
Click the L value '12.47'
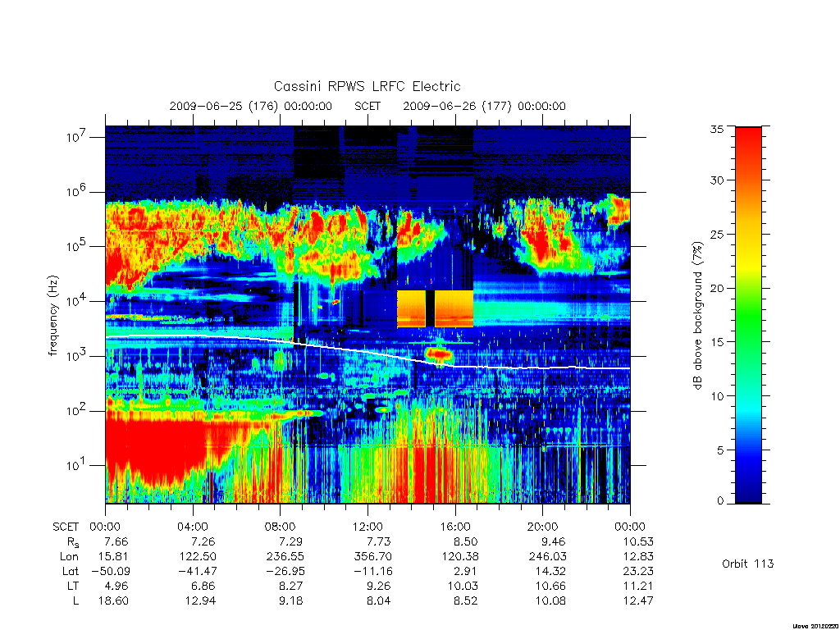(x=638, y=600)
